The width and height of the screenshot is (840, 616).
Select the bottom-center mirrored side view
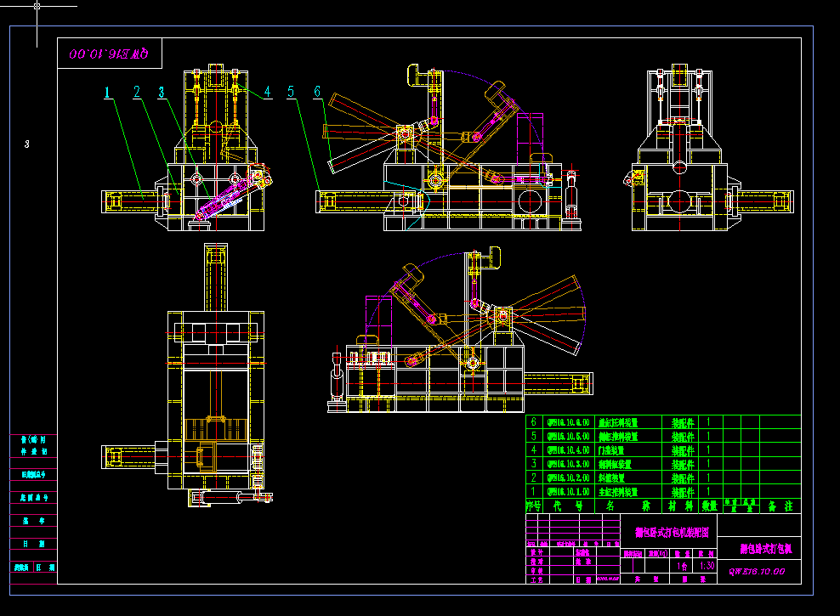pos(460,330)
